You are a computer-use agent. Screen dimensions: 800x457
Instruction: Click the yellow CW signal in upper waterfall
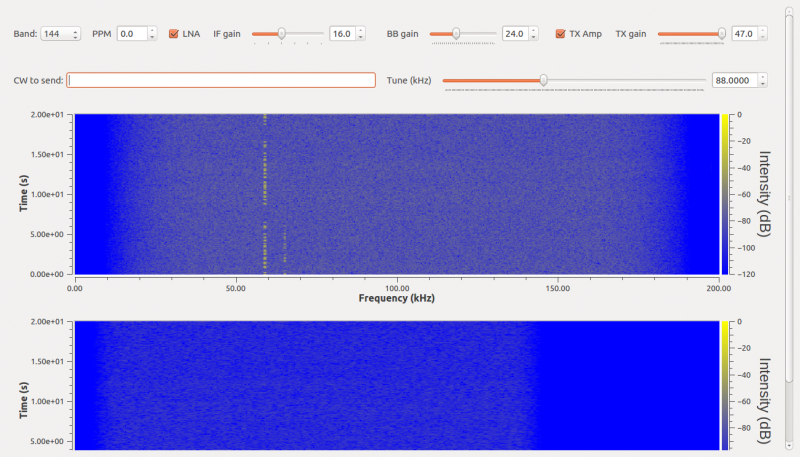[265, 194]
